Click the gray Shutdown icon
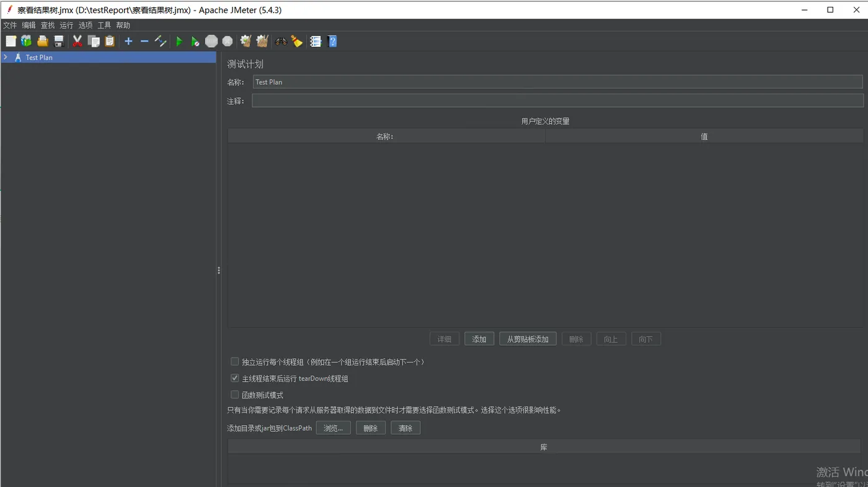 [x=228, y=42]
